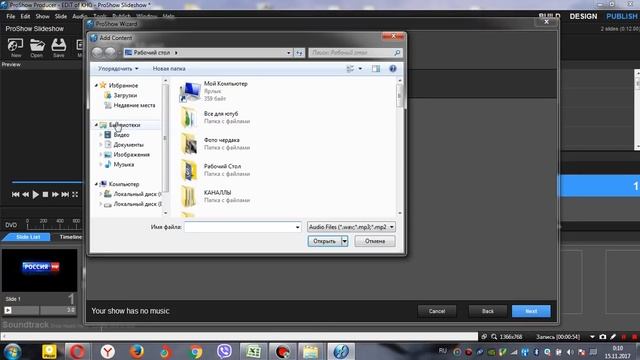Viewport: 640px width, 360px height.
Task: Open Excel from the taskbar
Action: click(x=253, y=351)
